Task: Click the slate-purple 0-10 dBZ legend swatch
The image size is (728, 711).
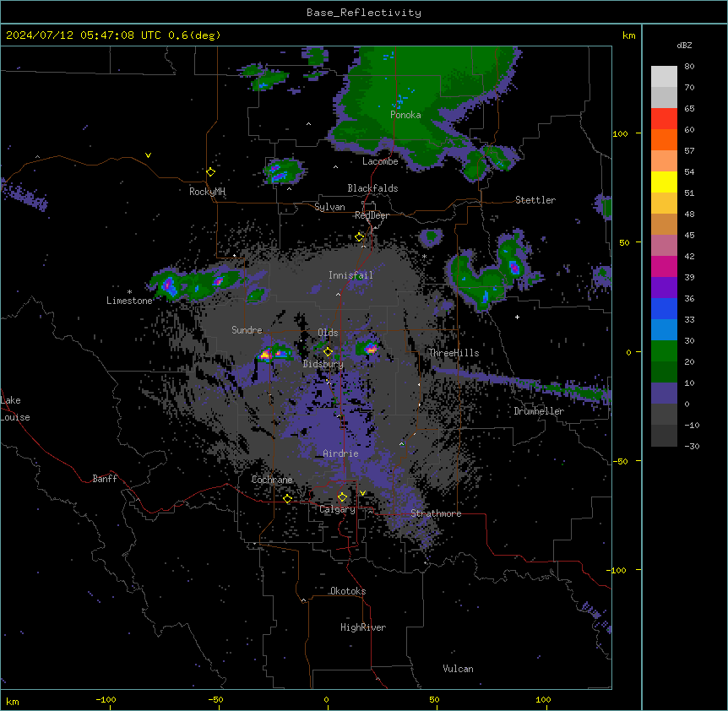Action: click(664, 393)
